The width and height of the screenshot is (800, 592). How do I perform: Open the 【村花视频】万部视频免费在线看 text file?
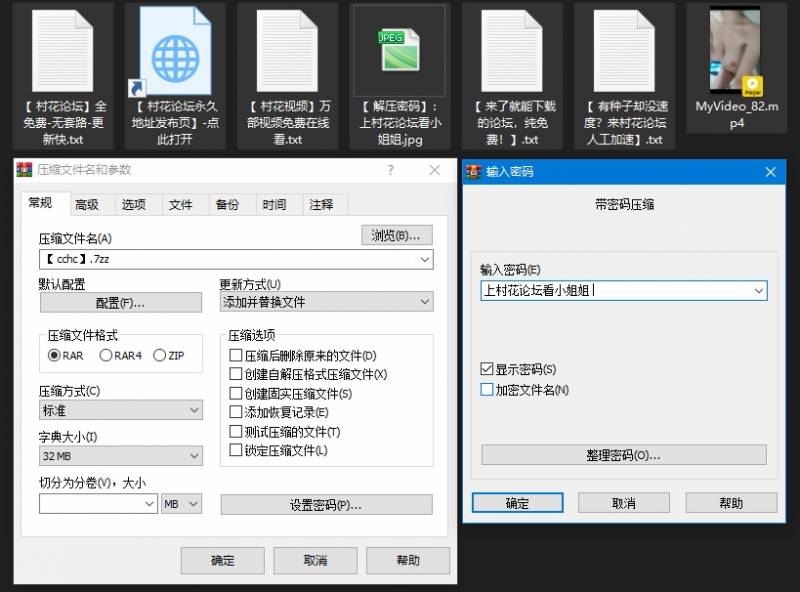click(285, 50)
